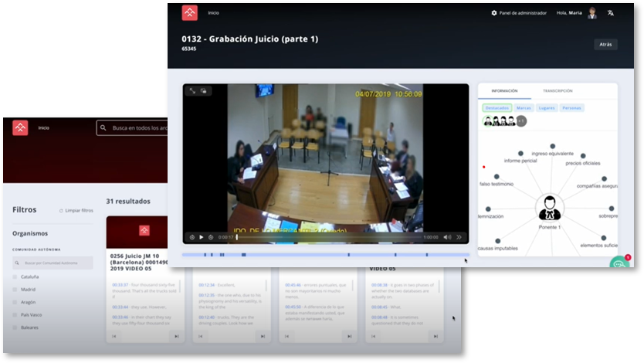644x363 pixels.
Task: Check the Cataluña filter checkbox
Action: 15,276
